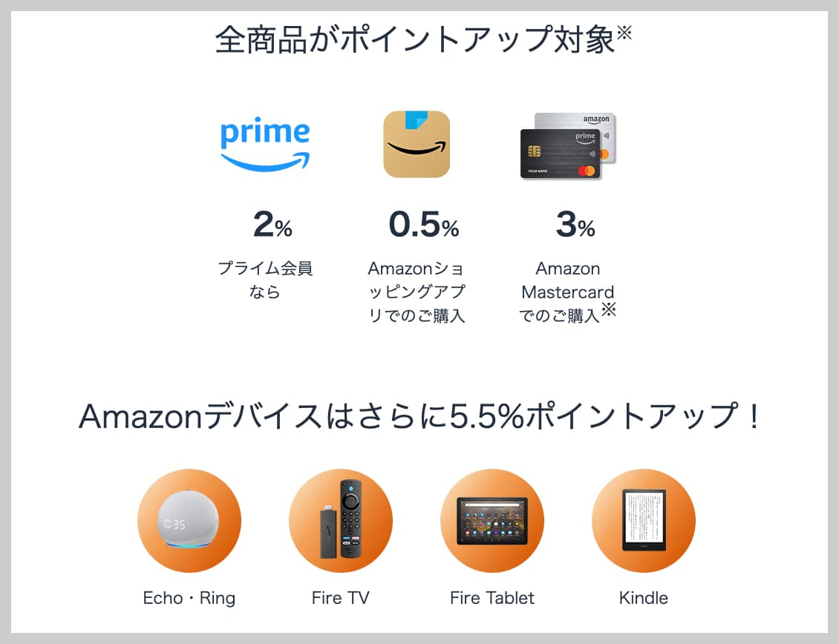This screenshot has width=839, height=644.
Task: Click the Amazonデバイス 5.5%ポイントアップ heading
Action: click(419, 418)
